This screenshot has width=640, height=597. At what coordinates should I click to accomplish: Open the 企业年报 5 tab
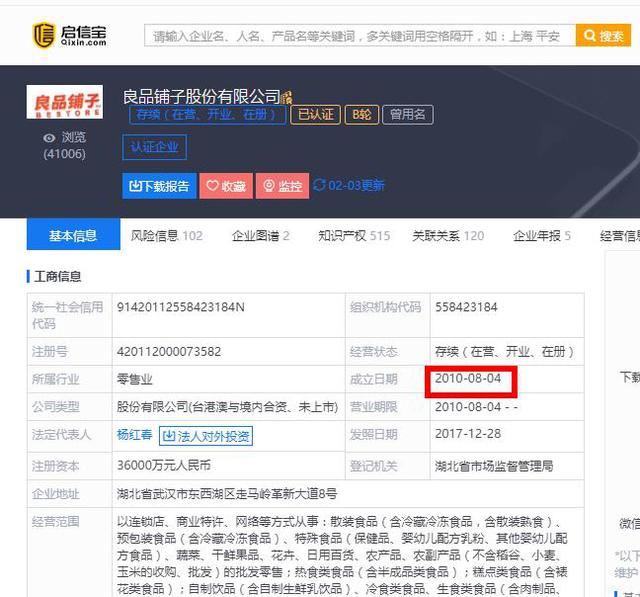click(x=542, y=235)
